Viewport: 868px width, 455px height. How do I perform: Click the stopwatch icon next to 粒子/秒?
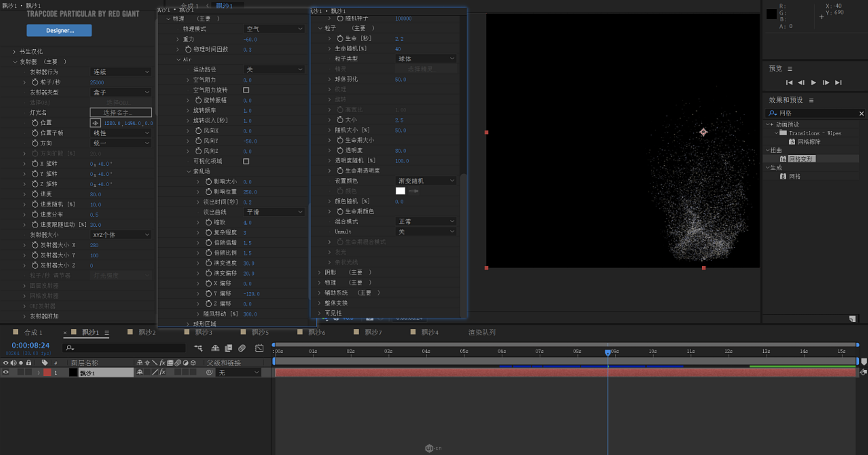pyautogui.click(x=35, y=82)
